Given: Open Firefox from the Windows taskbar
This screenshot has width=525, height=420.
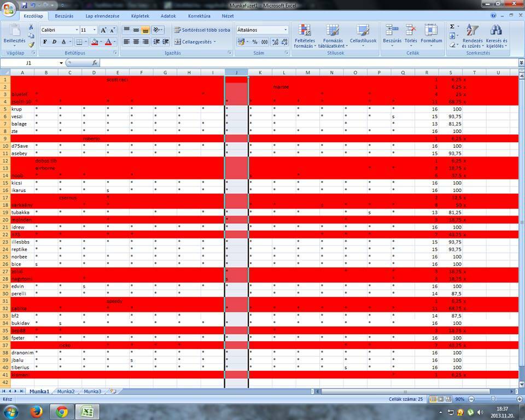Looking at the screenshot, I should tap(36, 411).
